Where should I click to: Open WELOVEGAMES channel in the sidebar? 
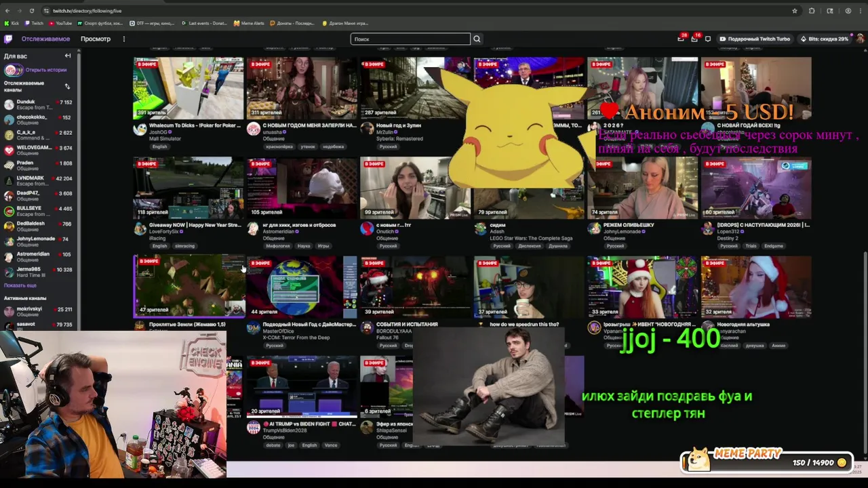[38, 150]
